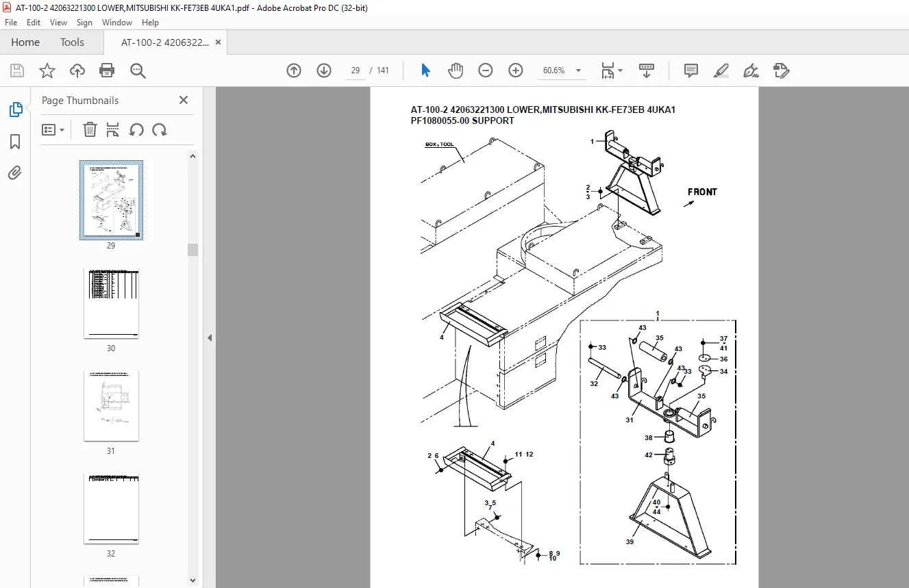
Task: Select page 31 thumbnail
Action: click(112, 406)
